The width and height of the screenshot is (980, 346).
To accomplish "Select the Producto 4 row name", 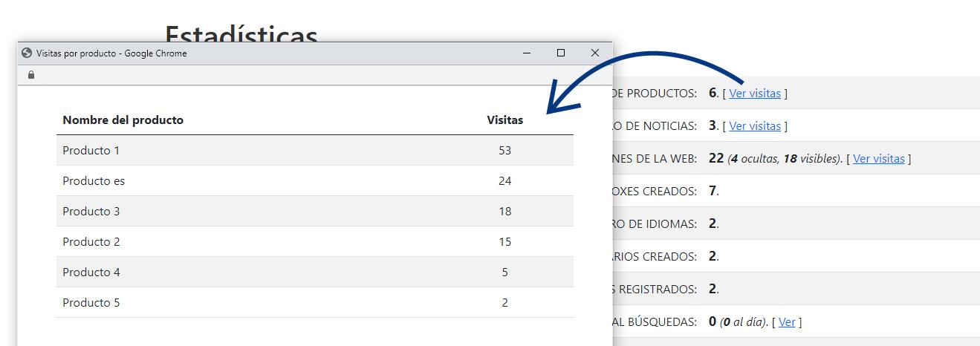I will point(91,272).
